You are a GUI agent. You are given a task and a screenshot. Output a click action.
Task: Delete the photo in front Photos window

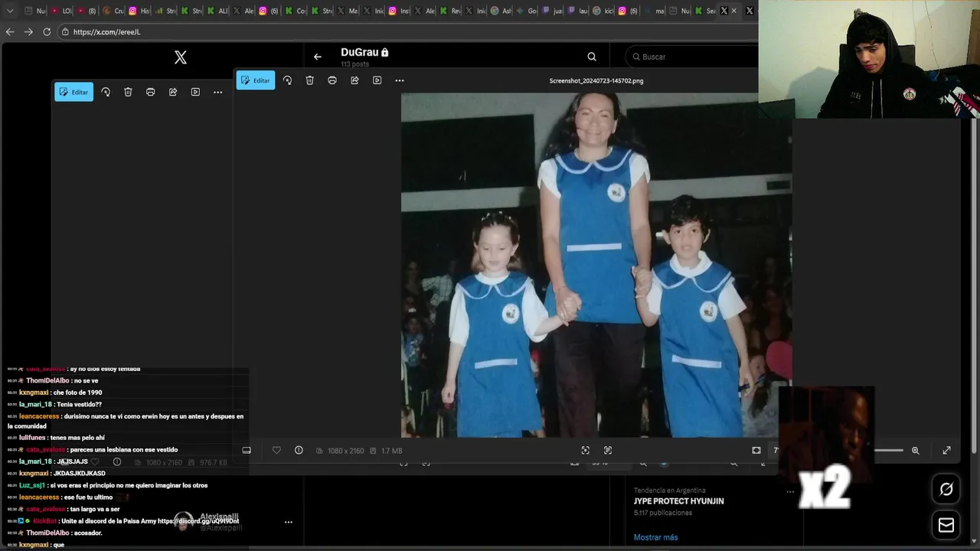(x=309, y=80)
